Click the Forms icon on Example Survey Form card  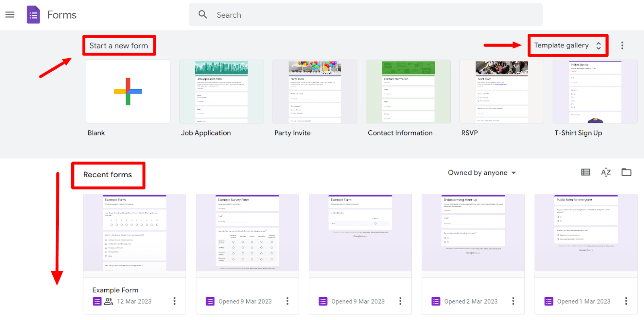pos(210,301)
